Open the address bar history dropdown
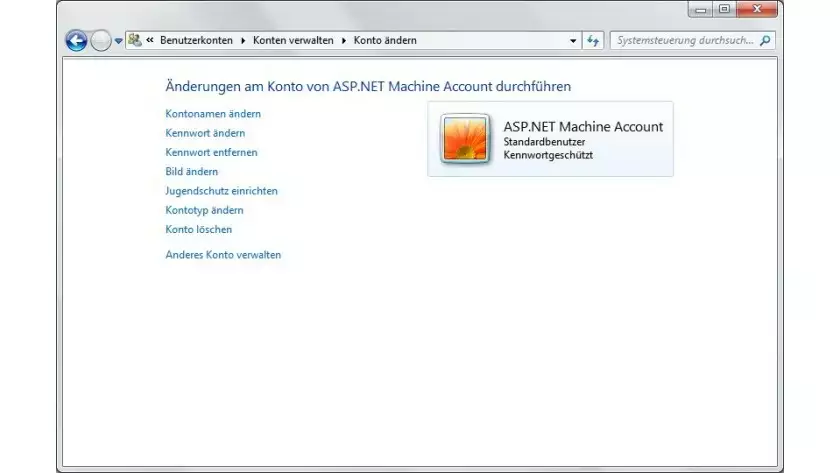The image size is (840, 473). click(573, 41)
